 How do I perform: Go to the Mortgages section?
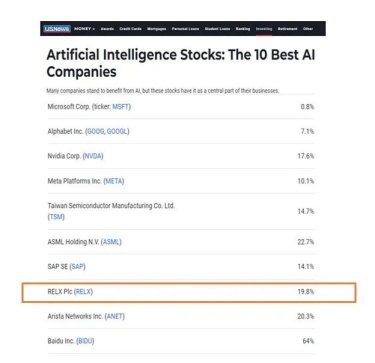tap(157, 29)
